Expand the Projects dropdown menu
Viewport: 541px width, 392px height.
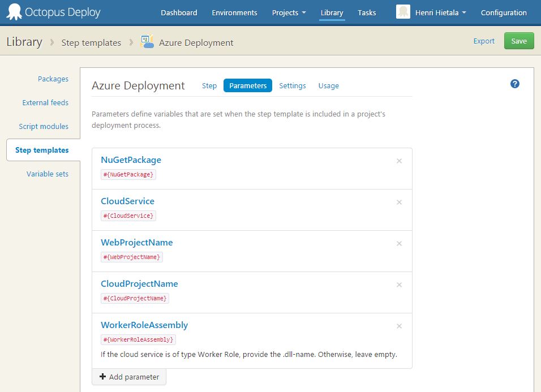click(x=289, y=13)
